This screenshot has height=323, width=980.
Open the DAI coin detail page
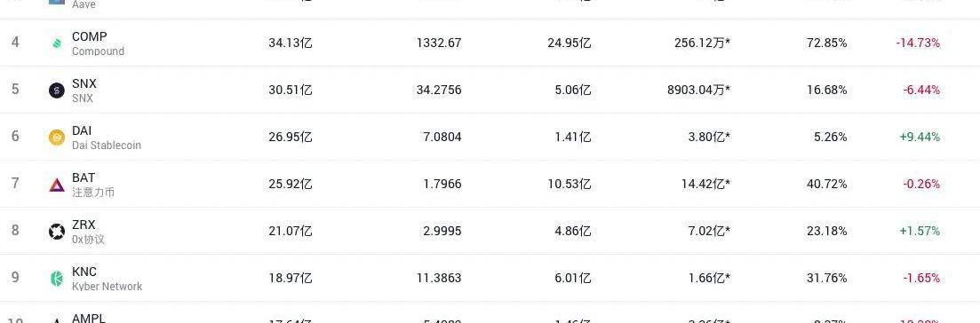pyautogui.click(x=82, y=130)
